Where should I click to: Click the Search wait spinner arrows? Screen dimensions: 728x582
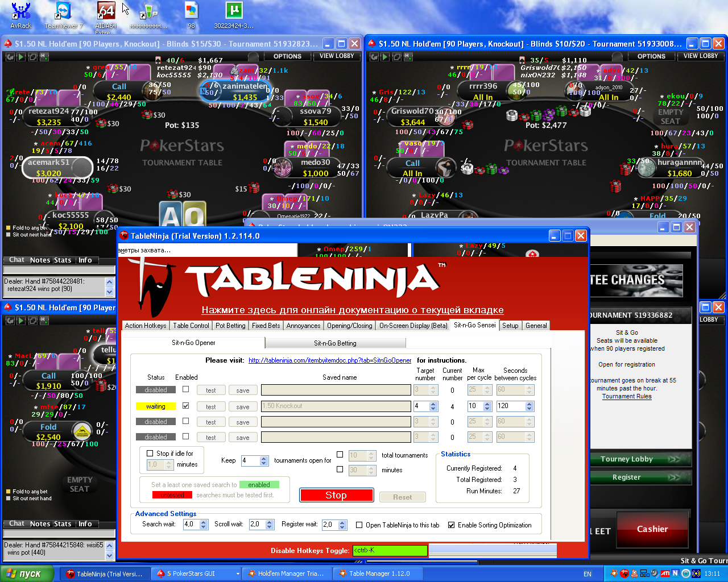(204, 525)
